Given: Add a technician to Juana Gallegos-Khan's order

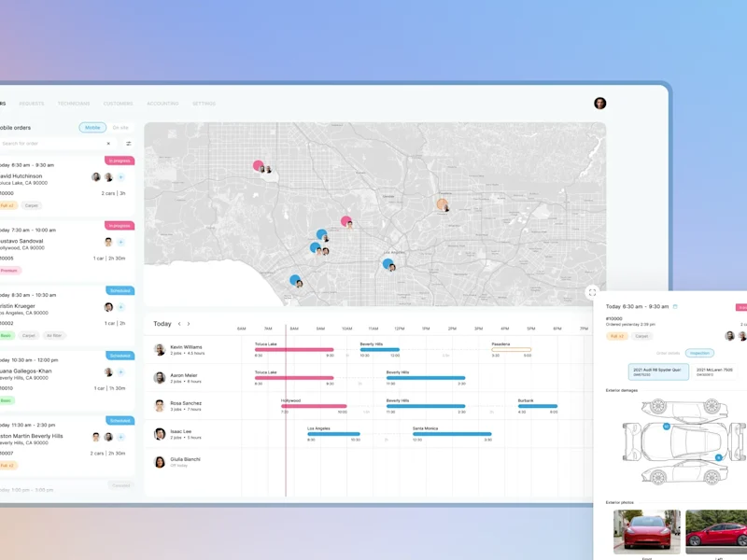Looking at the screenshot, I should click(121, 371).
